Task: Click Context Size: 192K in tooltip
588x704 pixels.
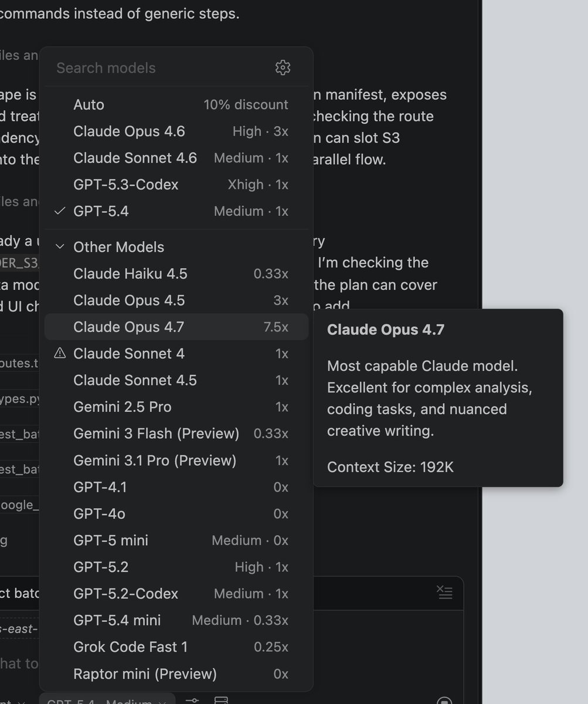Action: [390, 467]
